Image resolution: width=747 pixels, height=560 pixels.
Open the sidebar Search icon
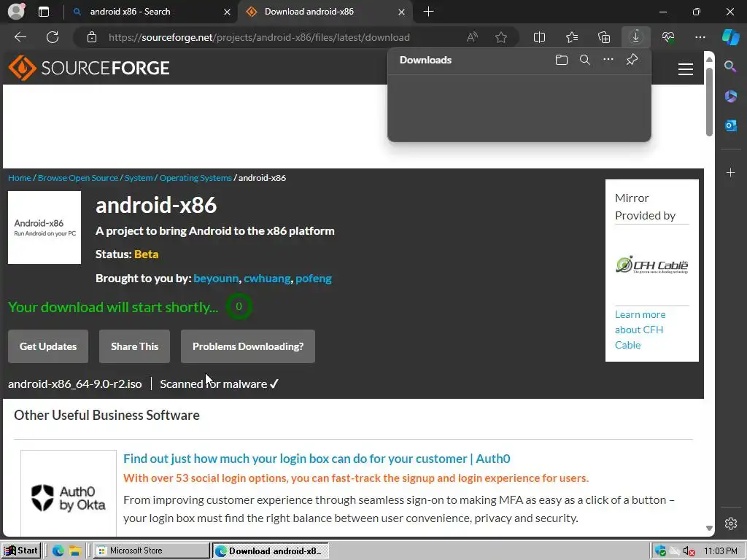point(730,66)
